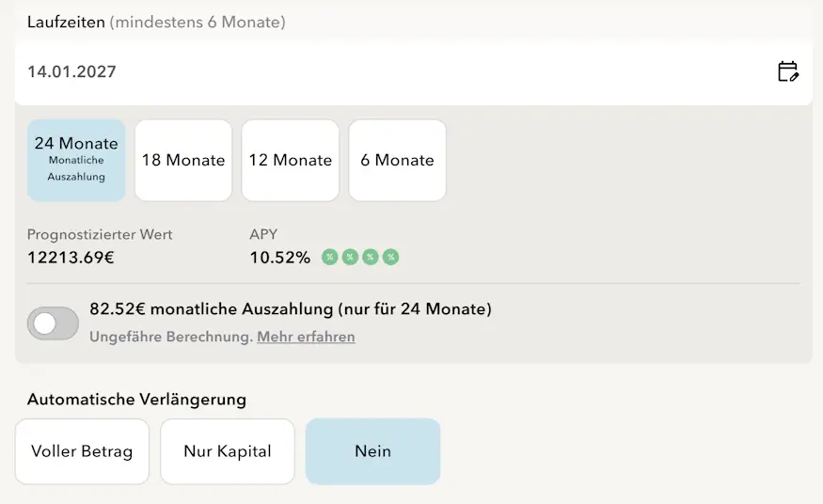823x504 pixels.
Task: Choose Nur Kapital for auto-renewal
Action: (x=228, y=451)
